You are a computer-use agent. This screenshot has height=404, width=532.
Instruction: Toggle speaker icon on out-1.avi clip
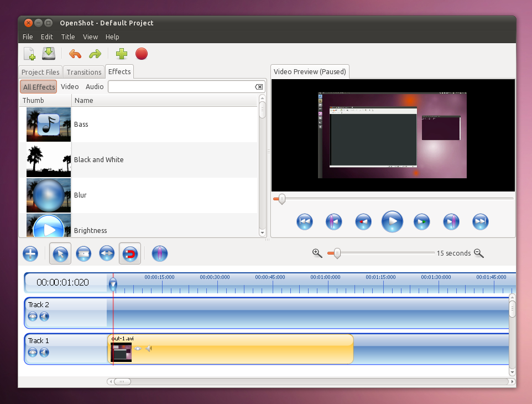point(149,348)
